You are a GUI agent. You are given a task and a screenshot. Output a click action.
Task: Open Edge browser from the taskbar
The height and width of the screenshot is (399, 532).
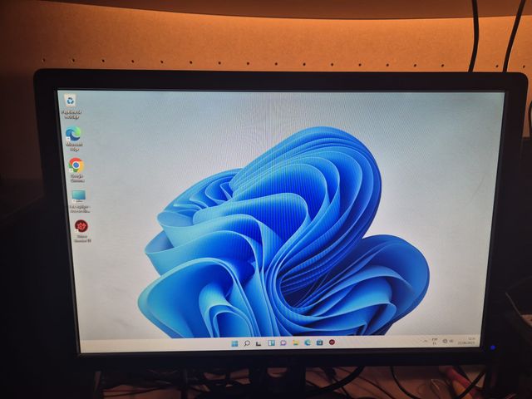(308, 342)
